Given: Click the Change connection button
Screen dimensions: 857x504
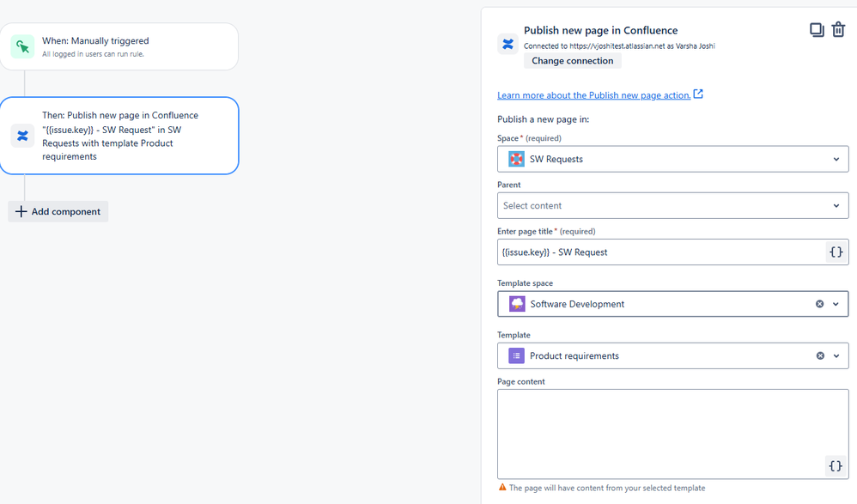Looking at the screenshot, I should (x=572, y=61).
